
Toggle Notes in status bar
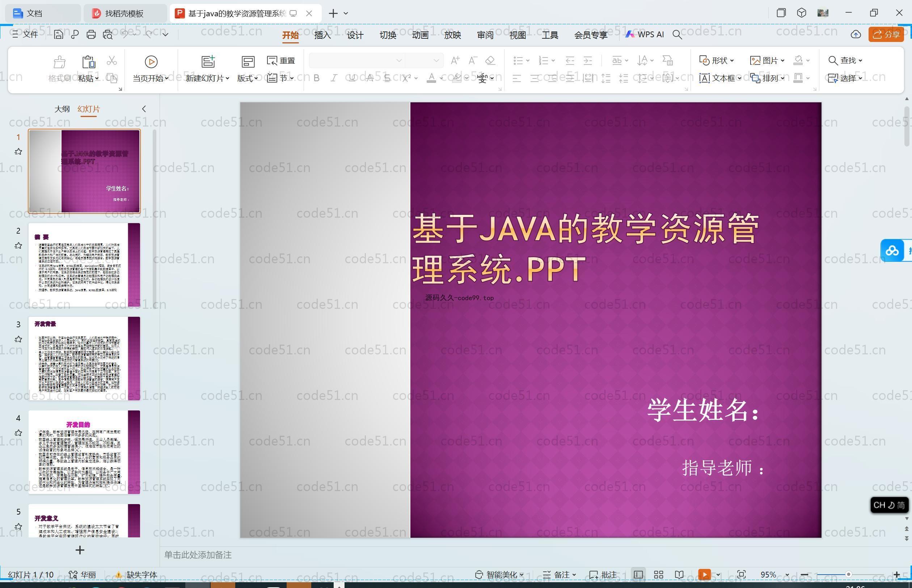point(560,575)
